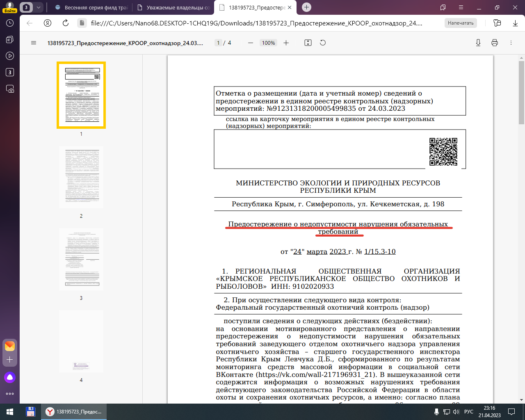The width and height of the screenshot is (525, 420).
Task: Click the Напечатать button
Action: (461, 23)
